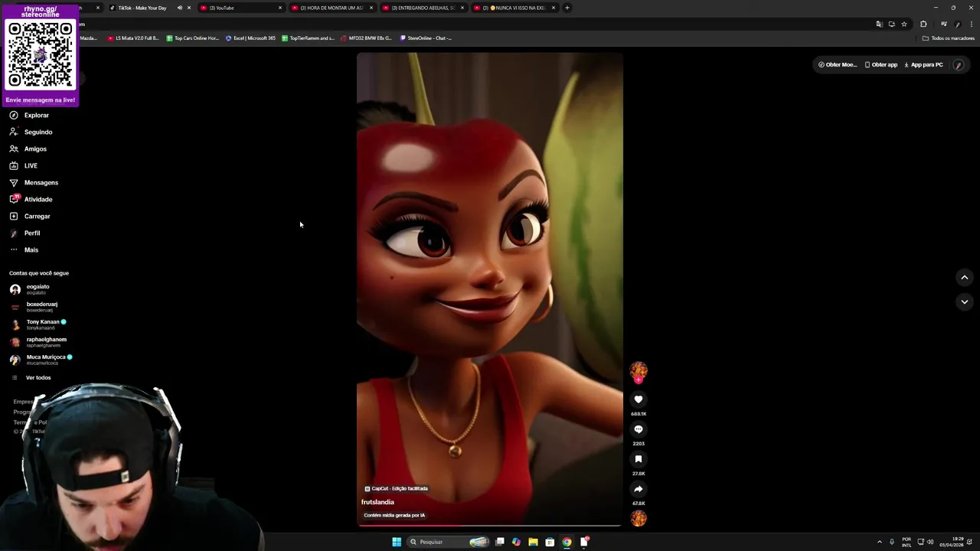This screenshot has height=551, width=980.
Task: Open File Explorer from taskbar
Action: [533, 542]
